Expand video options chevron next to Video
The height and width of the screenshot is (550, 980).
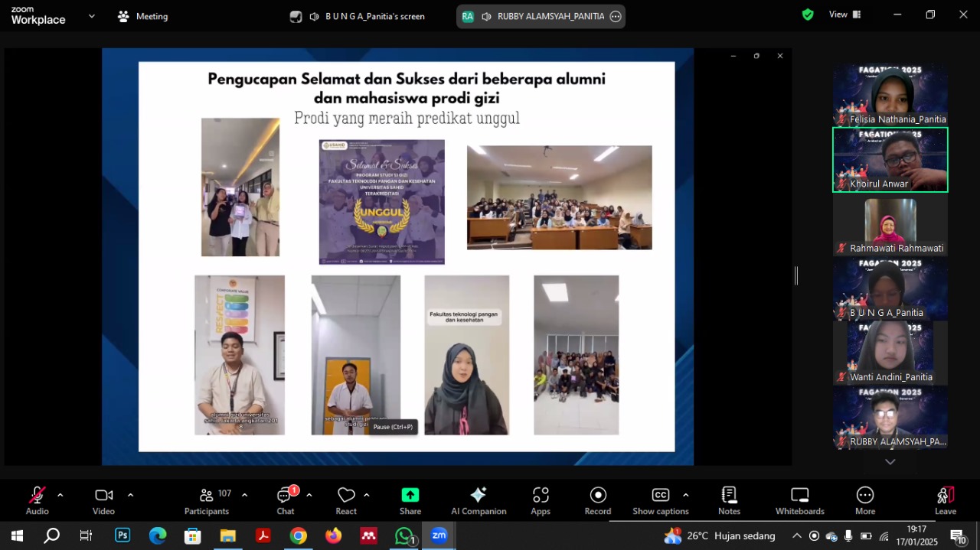[x=130, y=495]
